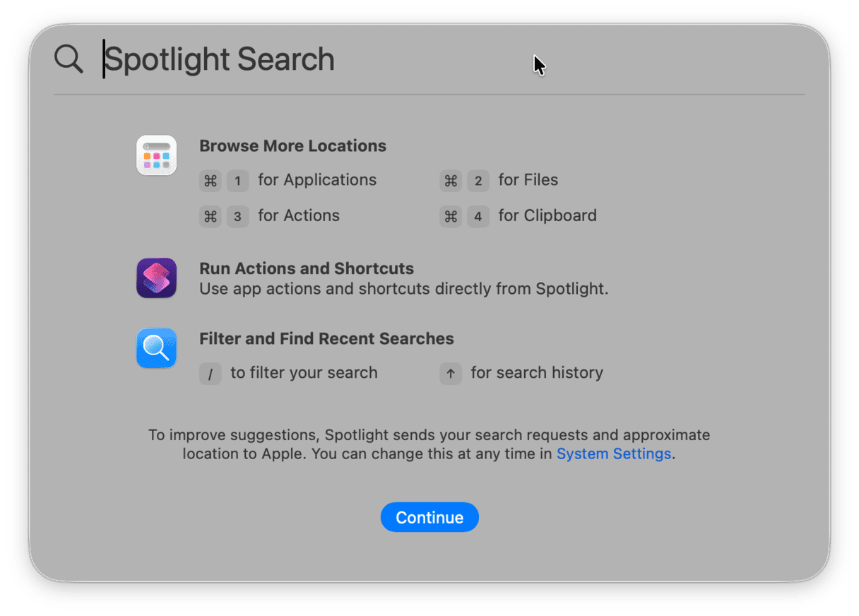
Task: Click the Browse More Locations app grid icon
Action: (x=156, y=155)
